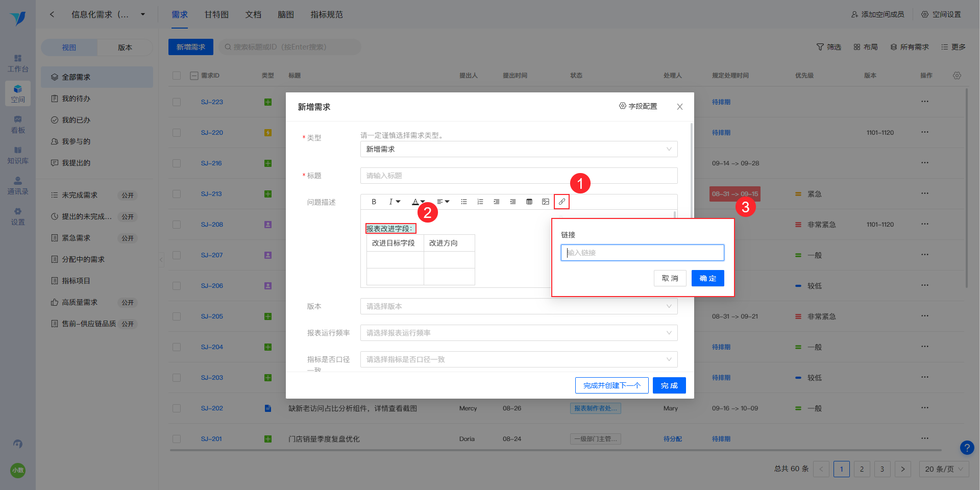Apply italic style in description toolbar
Screen dimensions: 980x490
coord(394,202)
